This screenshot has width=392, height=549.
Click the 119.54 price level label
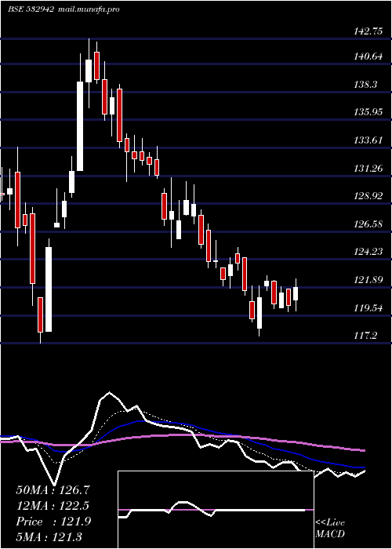(x=368, y=307)
